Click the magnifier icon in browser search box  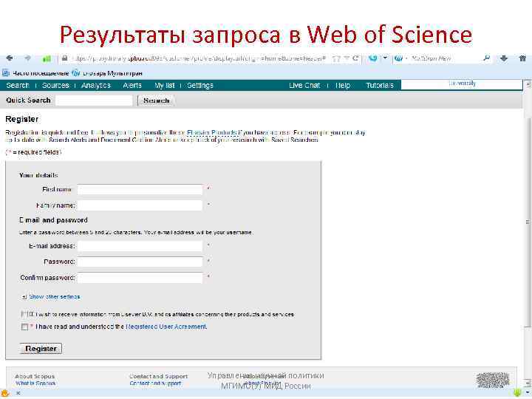[x=486, y=58]
